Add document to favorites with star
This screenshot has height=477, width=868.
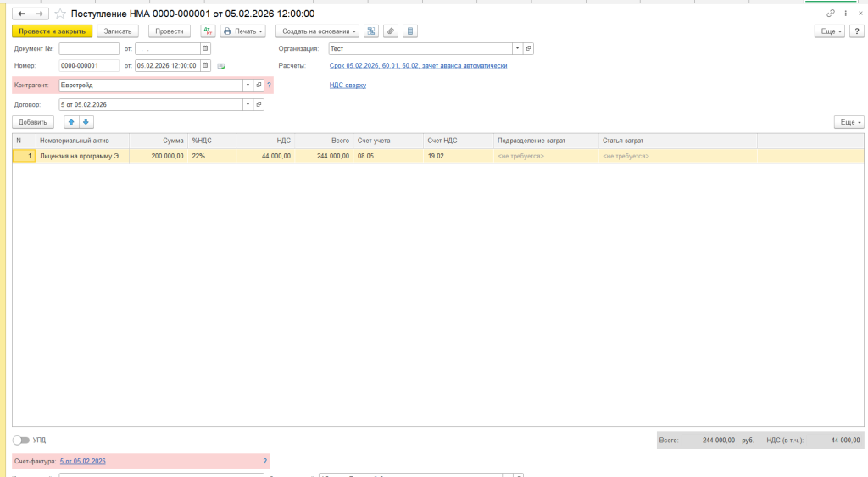point(60,14)
